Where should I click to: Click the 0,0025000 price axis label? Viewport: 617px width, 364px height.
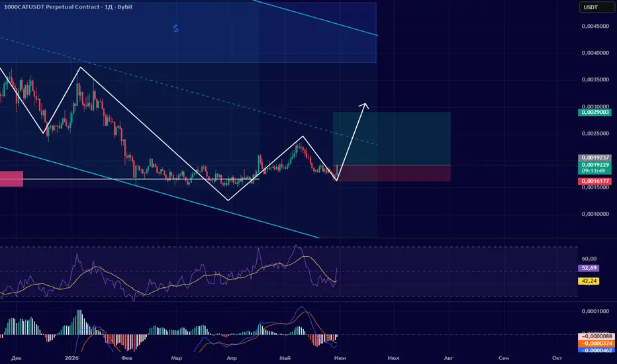[x=595, y=134]
